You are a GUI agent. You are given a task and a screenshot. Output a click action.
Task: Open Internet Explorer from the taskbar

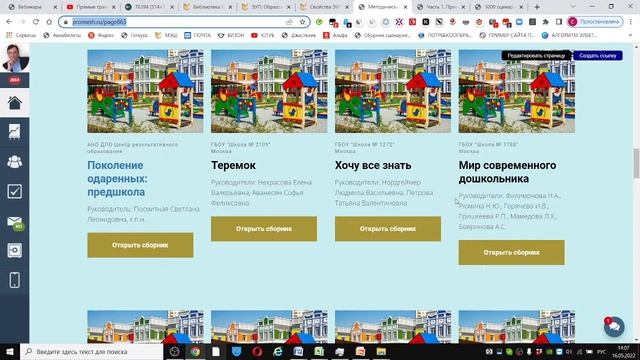pyautogui.click(x=278, y=351)
